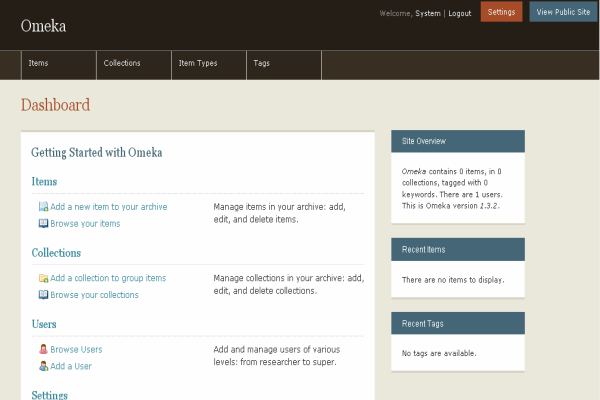
Task: Click the Browse your collections book icon
Action: [43, 295]
